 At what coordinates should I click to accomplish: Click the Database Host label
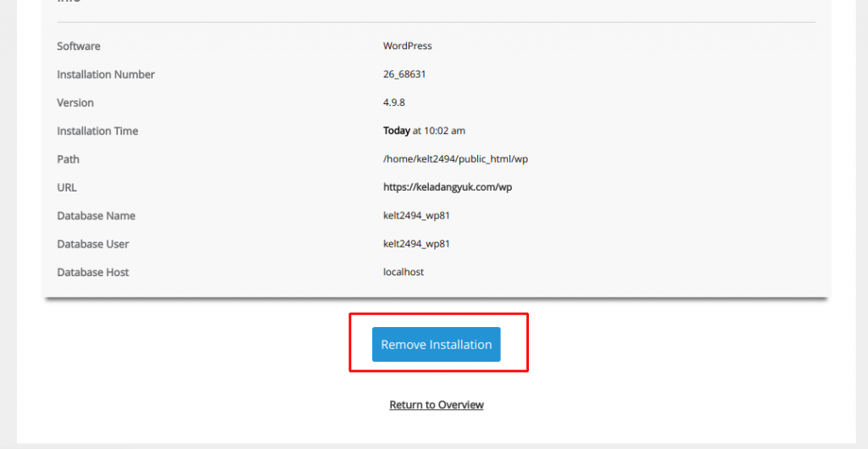click(93, 272)
